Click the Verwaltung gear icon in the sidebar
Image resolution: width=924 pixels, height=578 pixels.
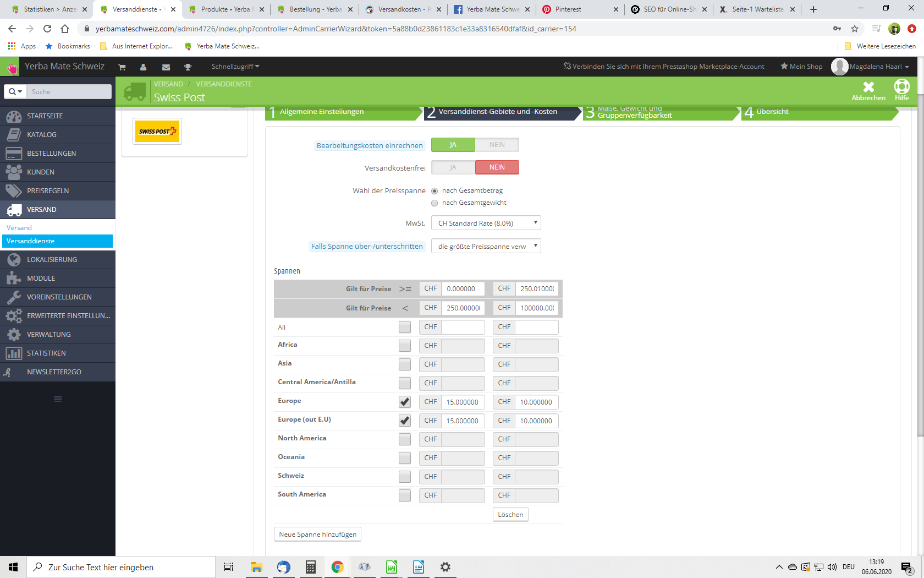[x=14, y=335]
